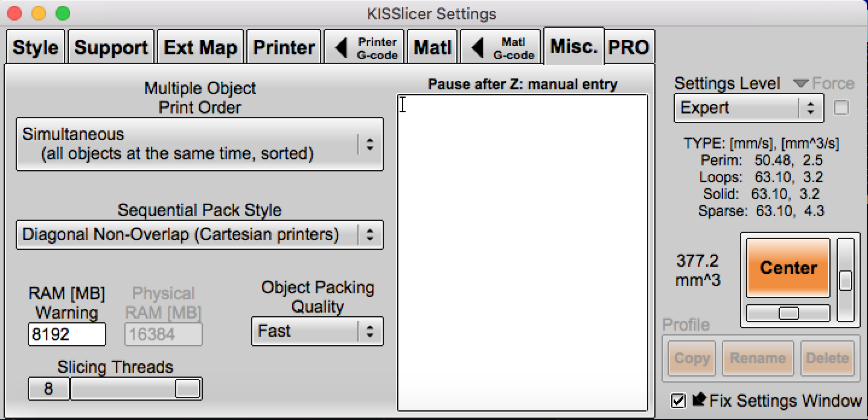
Task: Click the Force triangle icon
Action: pyautogui.click(x=801, y=84)
